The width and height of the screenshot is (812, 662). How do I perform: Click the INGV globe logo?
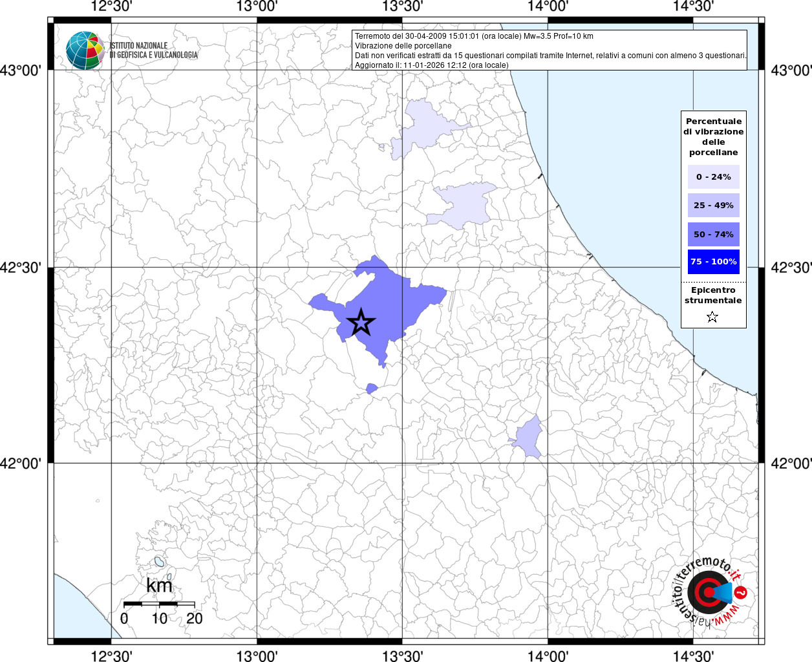click(x=85, y=50)
